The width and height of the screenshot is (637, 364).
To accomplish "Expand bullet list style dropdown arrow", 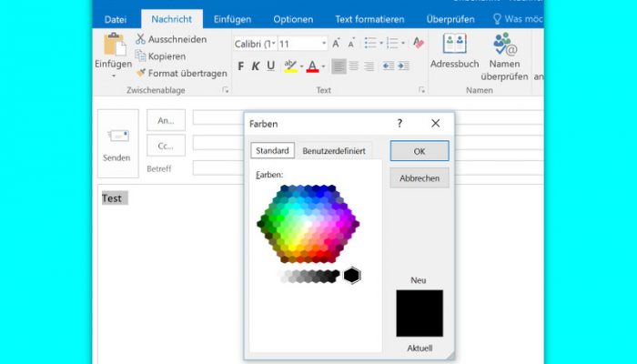I will [x=381, y=43].
